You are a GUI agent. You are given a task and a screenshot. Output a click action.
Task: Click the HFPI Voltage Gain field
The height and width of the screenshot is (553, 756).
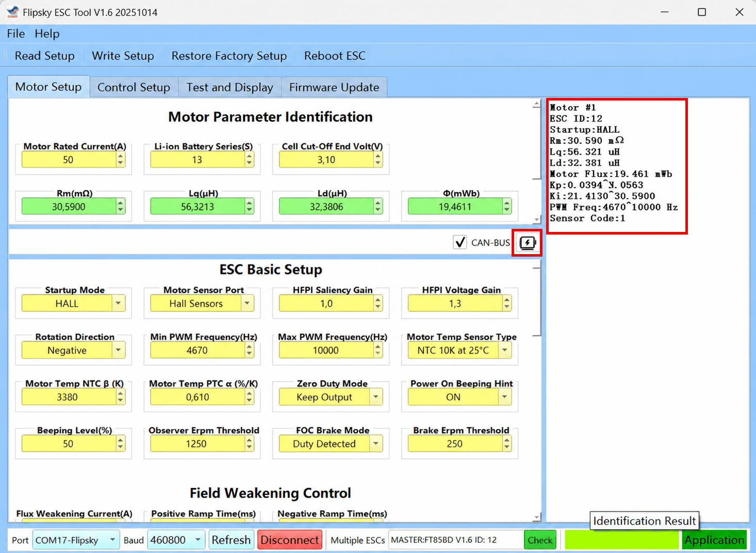(x=455, y=304)
